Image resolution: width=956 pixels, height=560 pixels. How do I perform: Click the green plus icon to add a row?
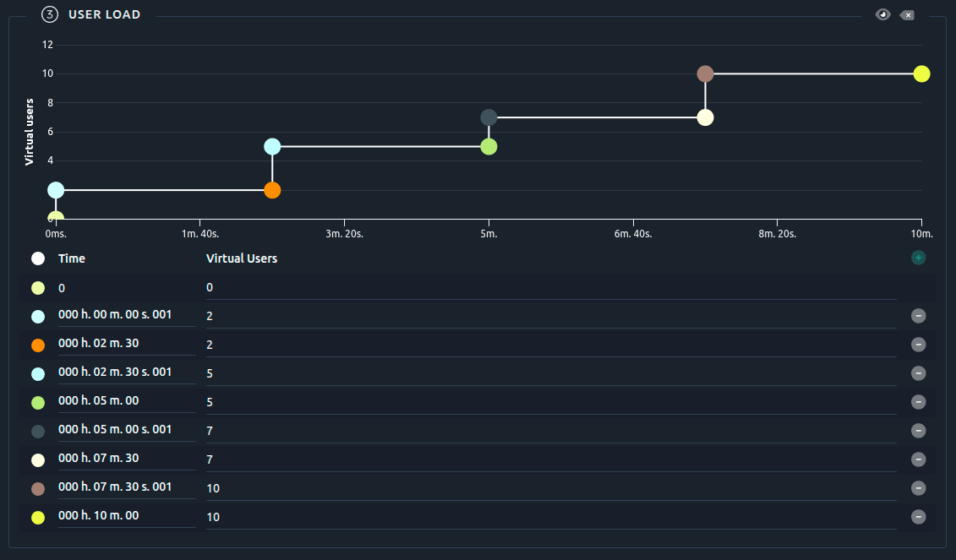pos(918,257)
